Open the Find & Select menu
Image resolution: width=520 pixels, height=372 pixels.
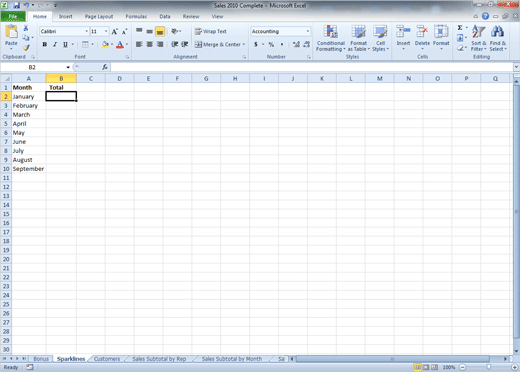pyautogui.click(x=498, y=38)
